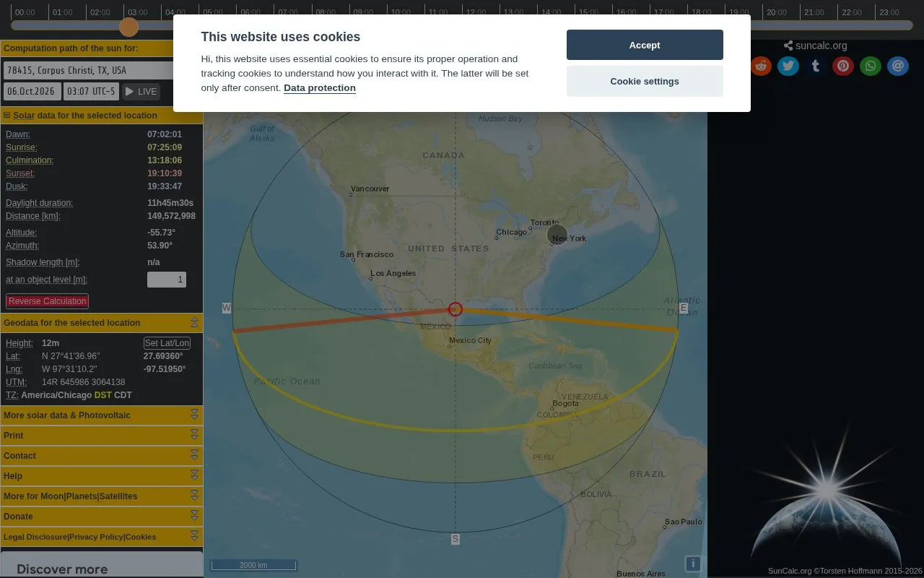Viewport: 924px width, 578px height.
Task: Accept the website cookies
Action: [645, 45]
